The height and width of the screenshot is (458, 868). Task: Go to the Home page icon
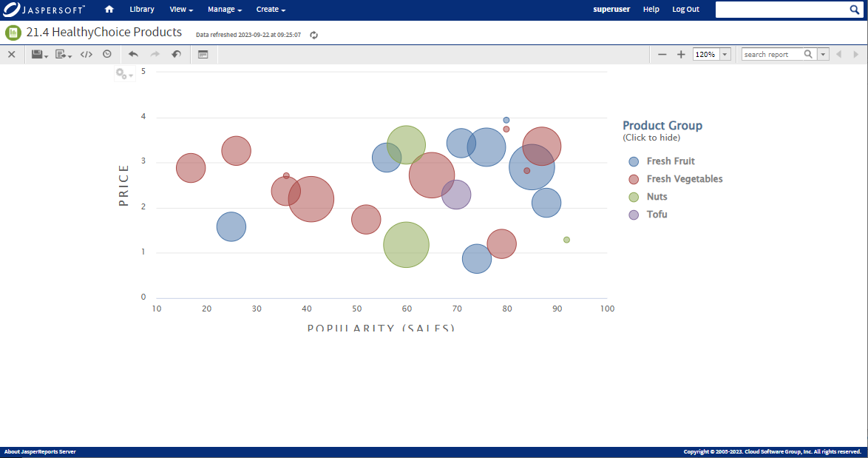(109, 10)
